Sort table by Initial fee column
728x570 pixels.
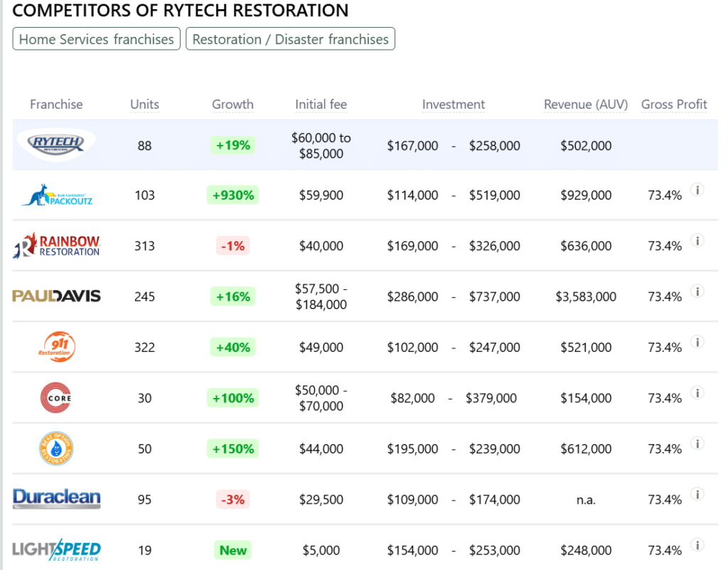pos(321,104)
